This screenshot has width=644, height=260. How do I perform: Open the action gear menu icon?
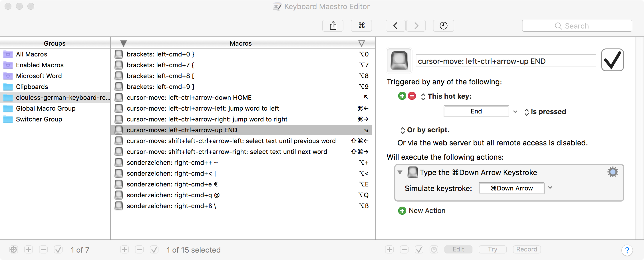click(613, 172)
